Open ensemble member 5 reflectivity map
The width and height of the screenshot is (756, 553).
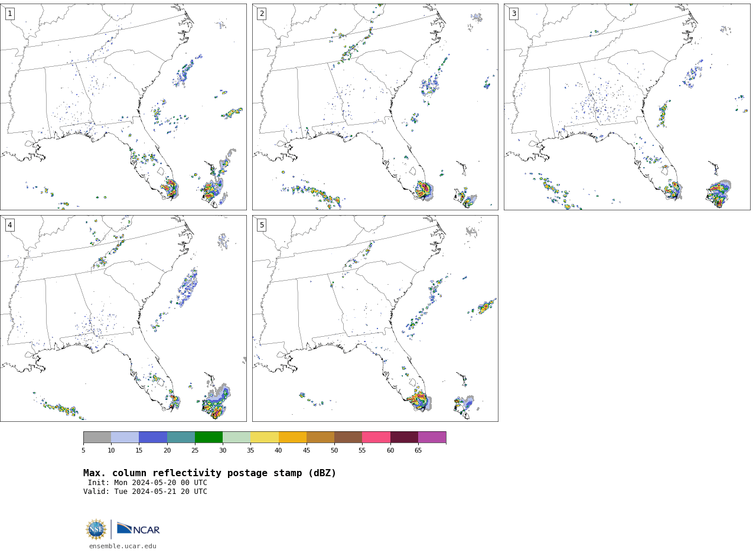375,318
